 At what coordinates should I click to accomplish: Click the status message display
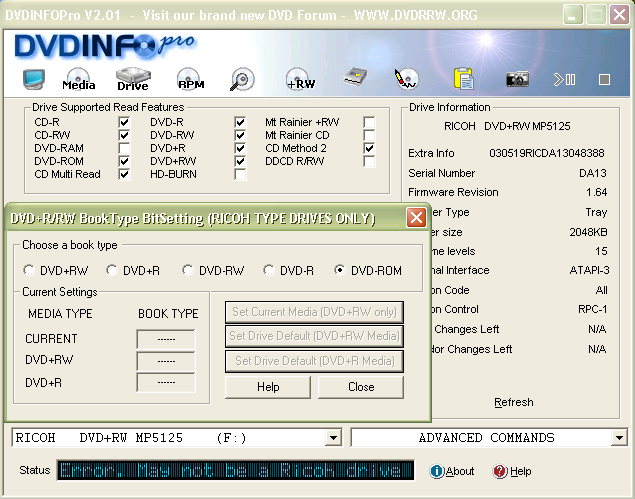point(235,470)
